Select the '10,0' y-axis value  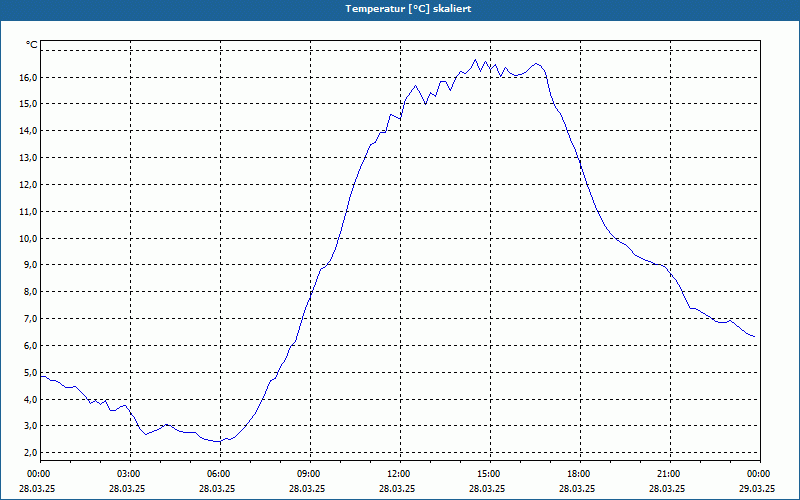29,238
